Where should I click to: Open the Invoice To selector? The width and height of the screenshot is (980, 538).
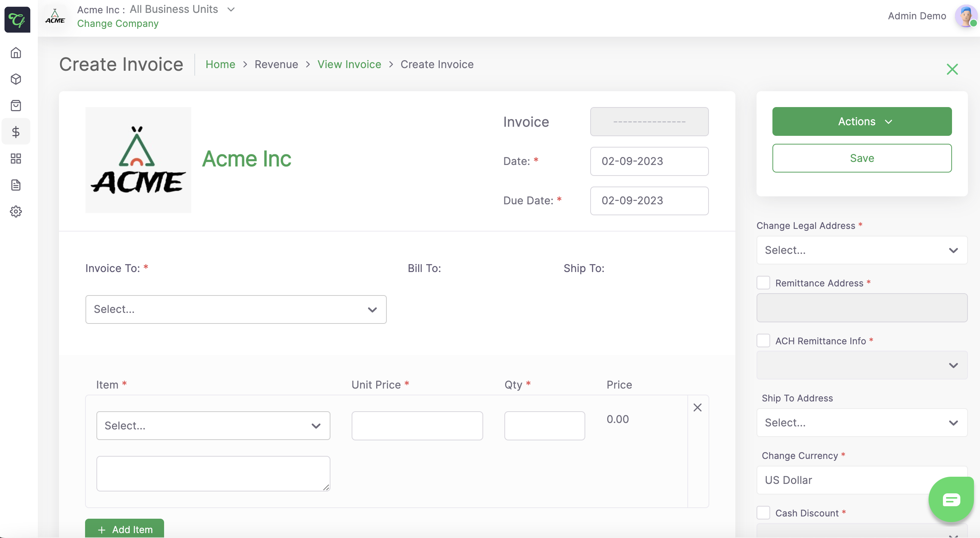click(x=236, y=309)
